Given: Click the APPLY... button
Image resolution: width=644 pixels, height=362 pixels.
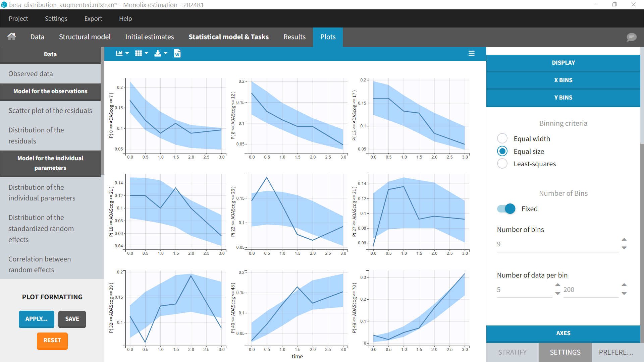Looking at the screenshot, I should click(x=36, y=319).
